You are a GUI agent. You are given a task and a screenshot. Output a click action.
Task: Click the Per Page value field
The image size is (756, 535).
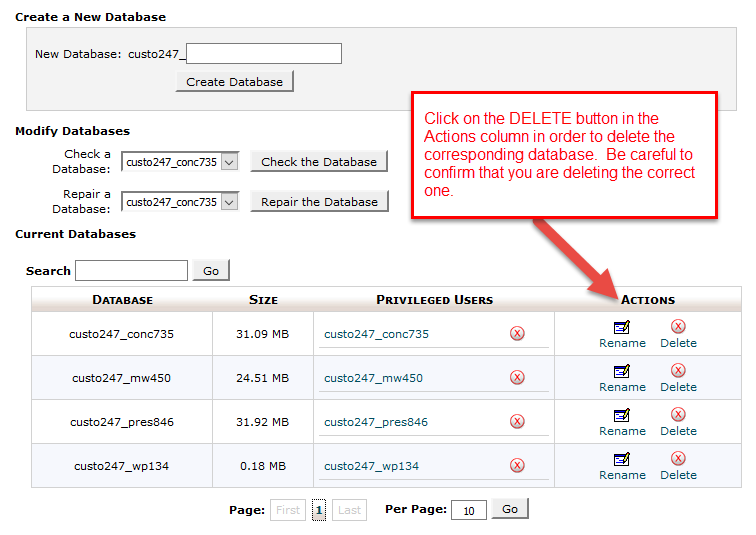(468, 510)
